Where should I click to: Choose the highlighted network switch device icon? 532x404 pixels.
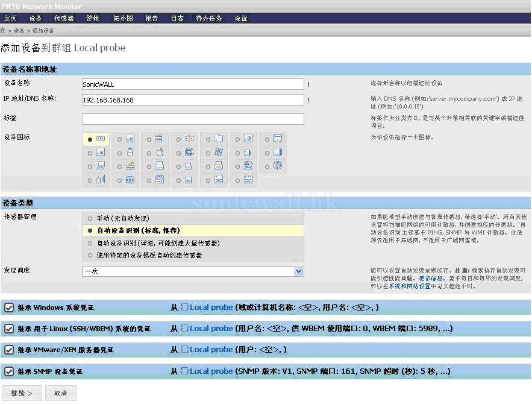click(101, 139)
